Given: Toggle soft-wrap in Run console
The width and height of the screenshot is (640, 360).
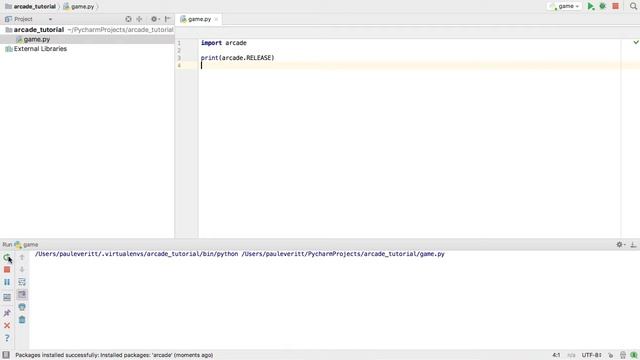Looking at the screenshot, I should 22,282.
